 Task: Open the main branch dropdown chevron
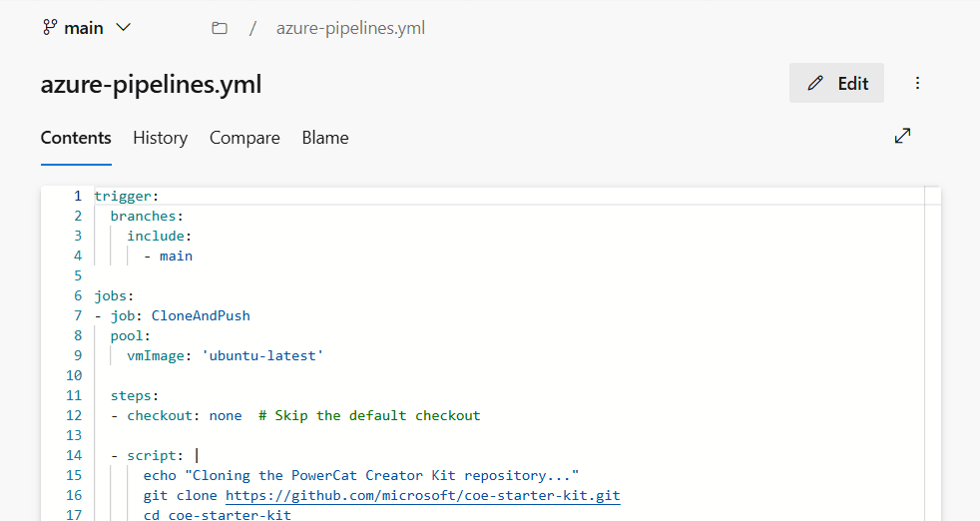[124, 28]
